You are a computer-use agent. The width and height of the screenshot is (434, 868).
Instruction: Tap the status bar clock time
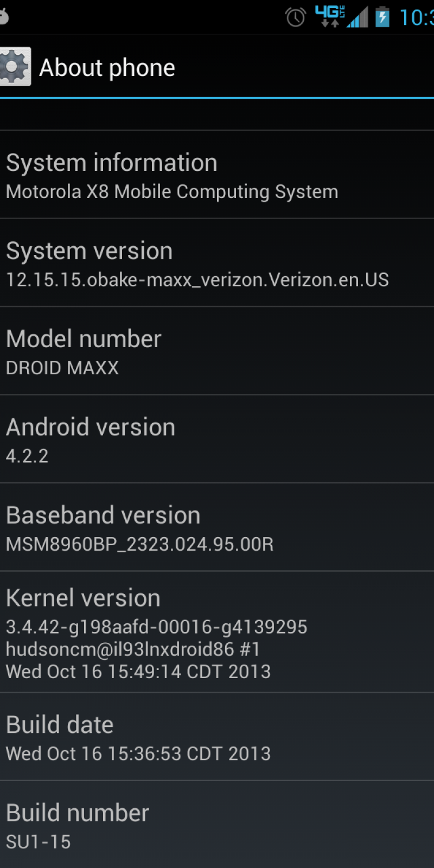[x=417, y=18]
